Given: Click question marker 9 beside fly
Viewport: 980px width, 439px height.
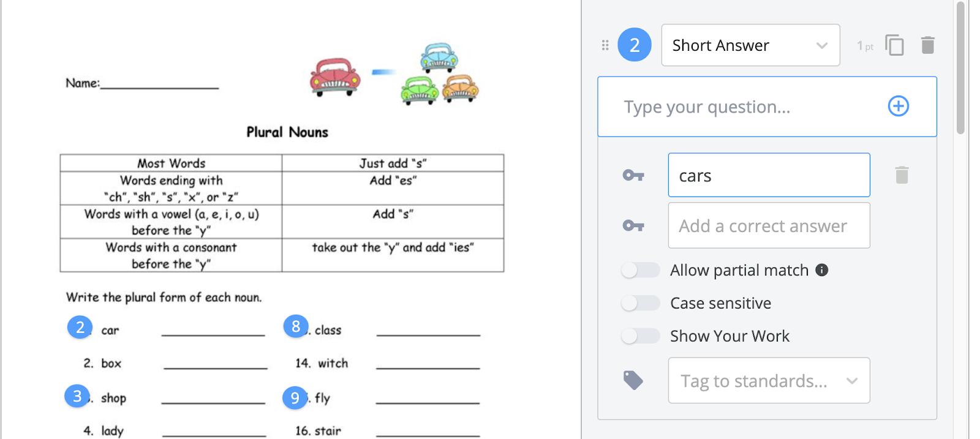Looking at the screenshot, I should coord(295,398).
